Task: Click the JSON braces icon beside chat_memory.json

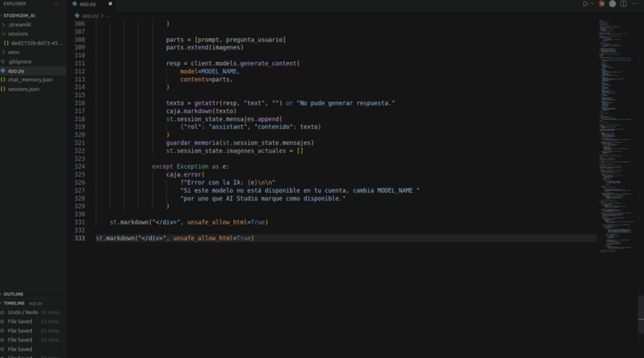Action: [3, 80]
